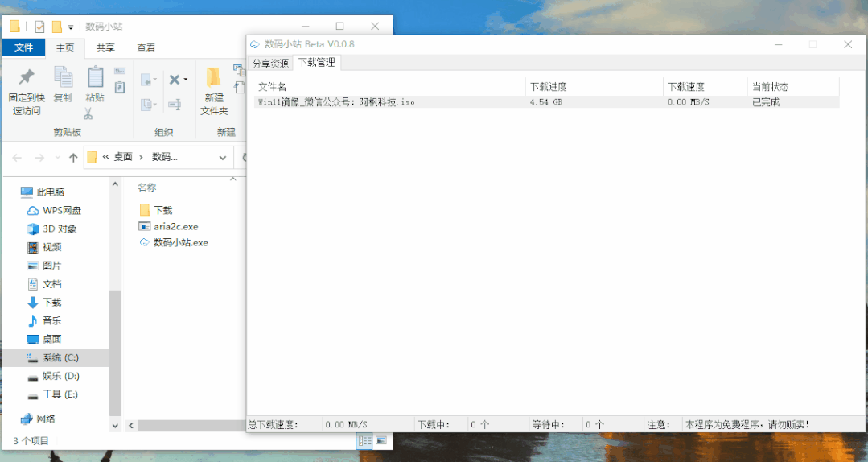The width and height of the screenshot is (868, 462).
Task: Open the Delete options dropdown arrow
Action: 186,80
